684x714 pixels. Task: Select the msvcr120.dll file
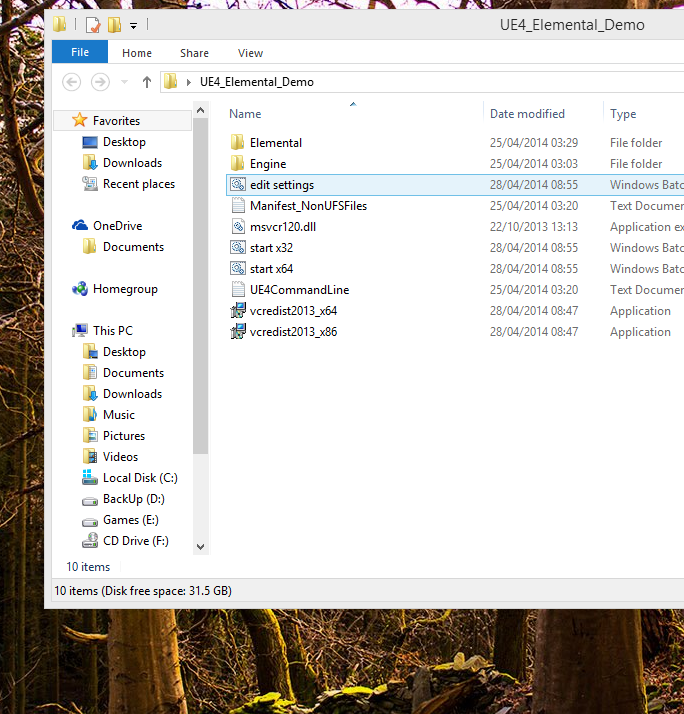tap(283, 227)
